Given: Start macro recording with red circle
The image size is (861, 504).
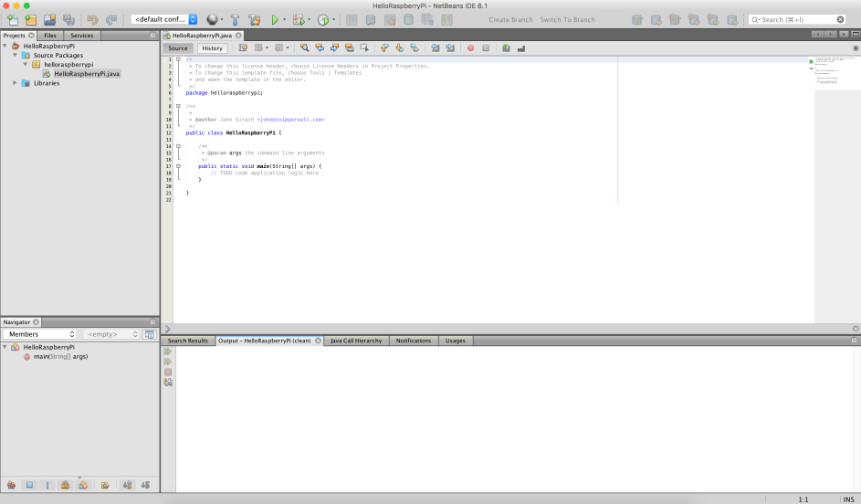Looking at the screenshot, I should (470, 48).
